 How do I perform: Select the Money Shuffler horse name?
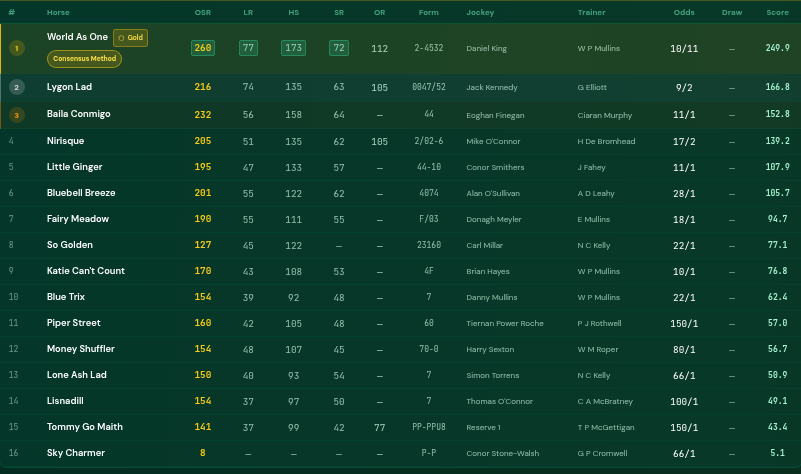point(81,349)
